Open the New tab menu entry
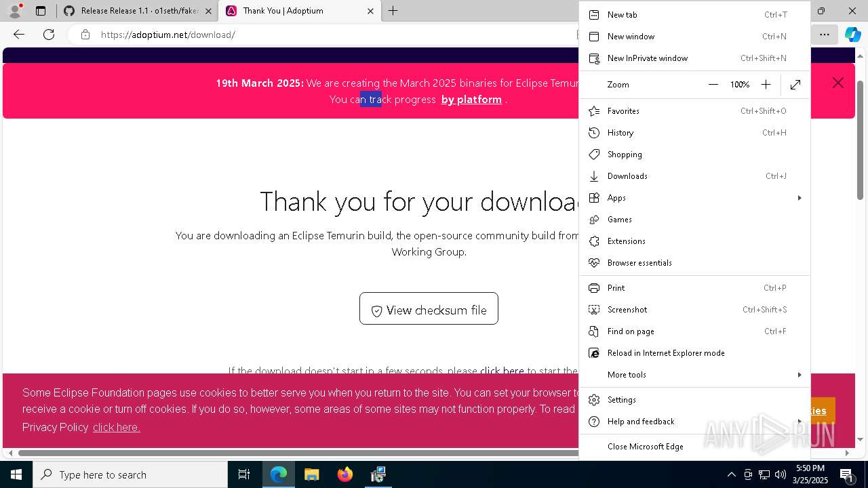Screen dimensions: 868x488 pos(694,15)
